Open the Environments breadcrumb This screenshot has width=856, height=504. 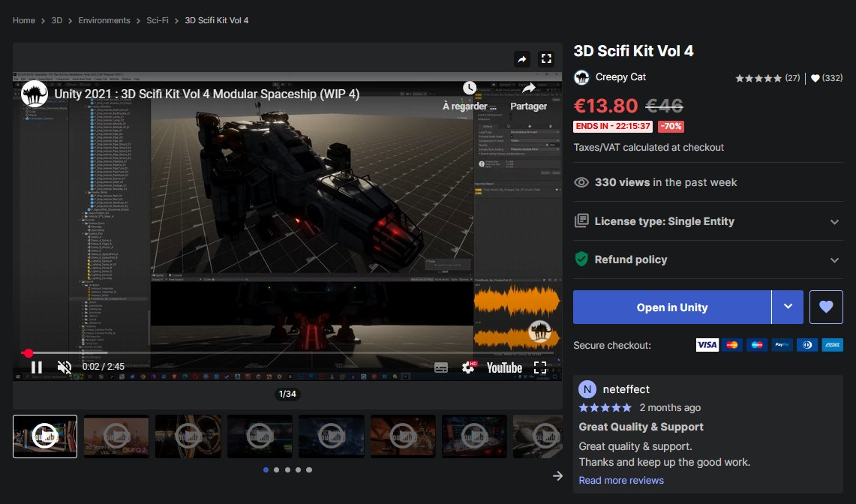pos(104,20)
